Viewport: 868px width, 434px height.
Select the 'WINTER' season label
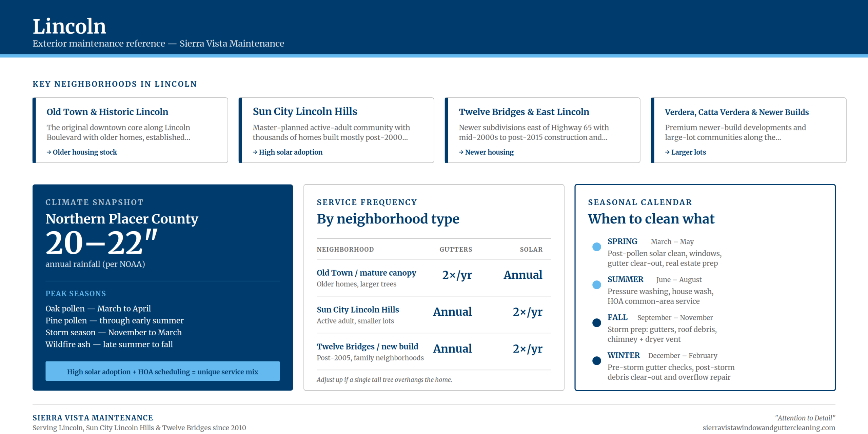(624, 355)
